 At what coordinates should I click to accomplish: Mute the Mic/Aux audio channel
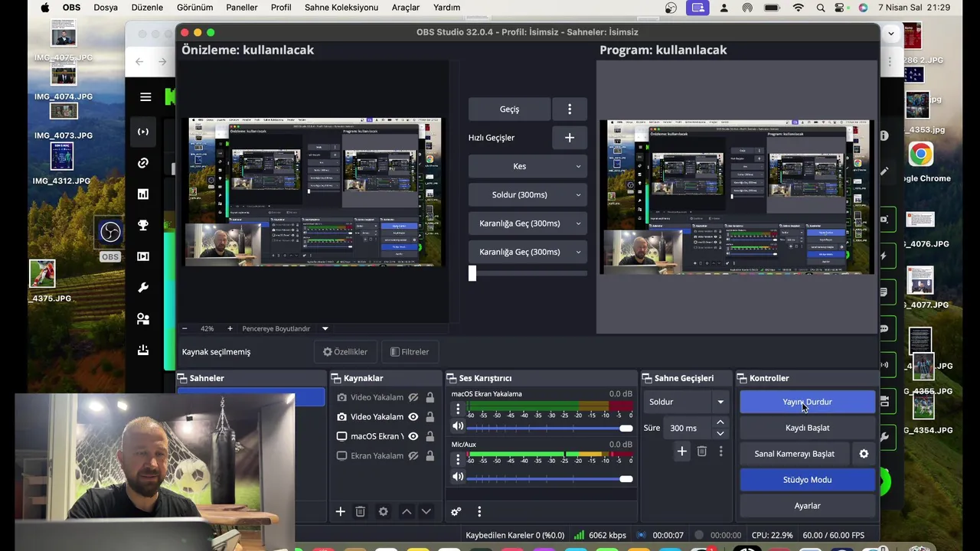pyautogui.click(x=458, y=477)
